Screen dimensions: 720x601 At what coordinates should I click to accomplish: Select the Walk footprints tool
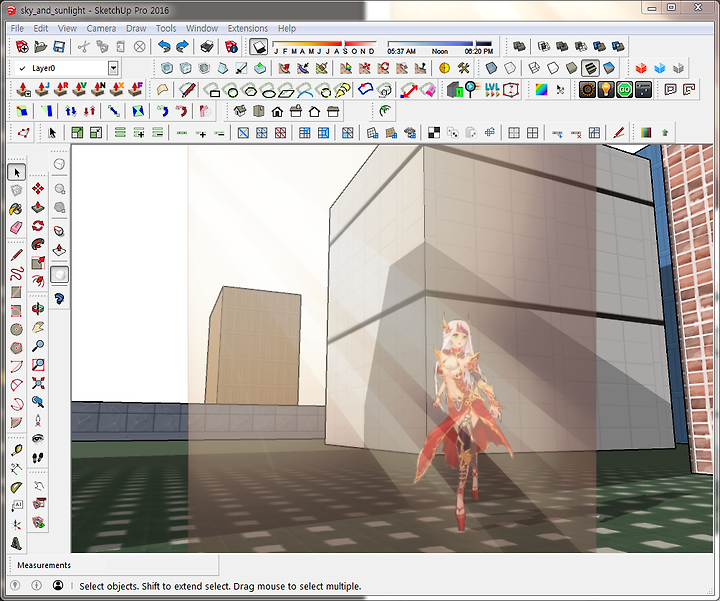(x=38, y=457)
